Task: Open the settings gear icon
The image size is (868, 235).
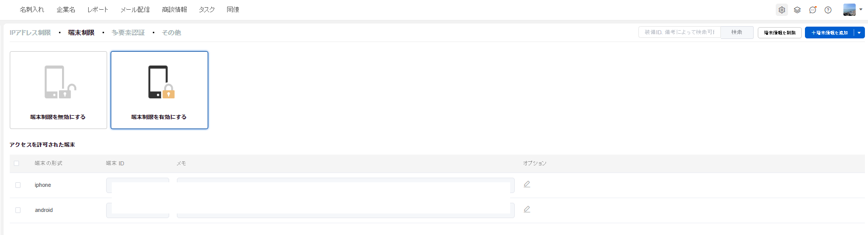Action: (x=781, y=10)
